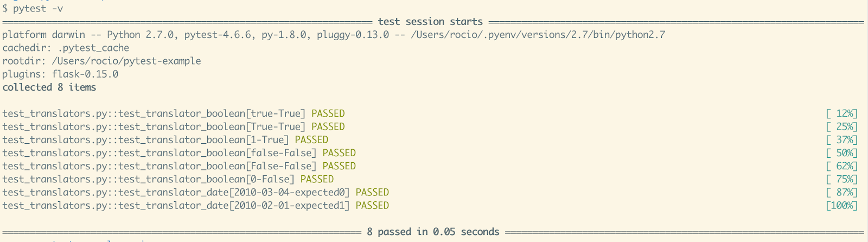Viewport: 868px width, 242px height.
Task: Click the plugins flask-0.15.0 line
Action: (60, 74)
